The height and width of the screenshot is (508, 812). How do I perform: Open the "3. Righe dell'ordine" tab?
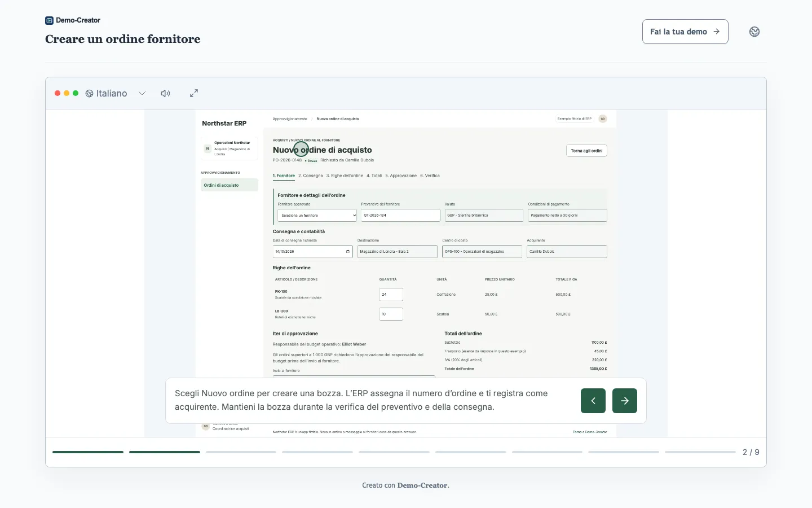click(345, 176)
